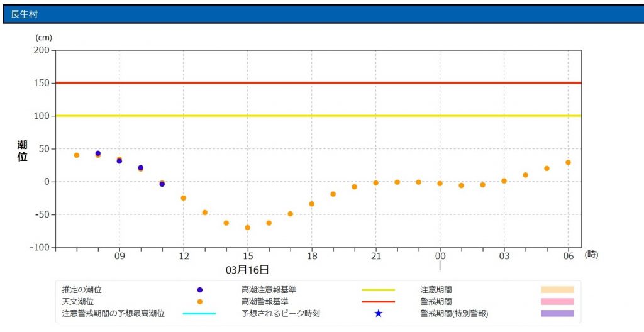644x332 pixels.
Task: Click the orange tide point at 12 hour
Action: click(x=183, y=198)
